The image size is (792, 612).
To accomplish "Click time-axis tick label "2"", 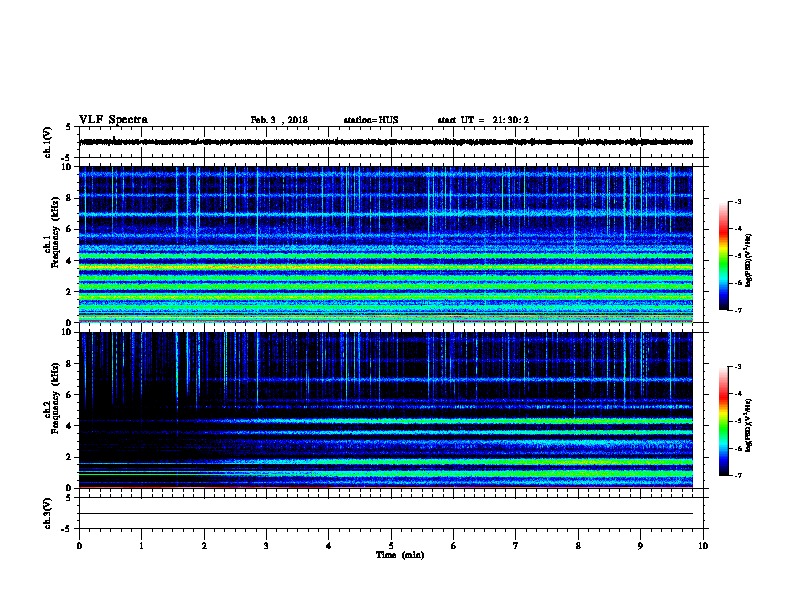I will tap(204, 546).
